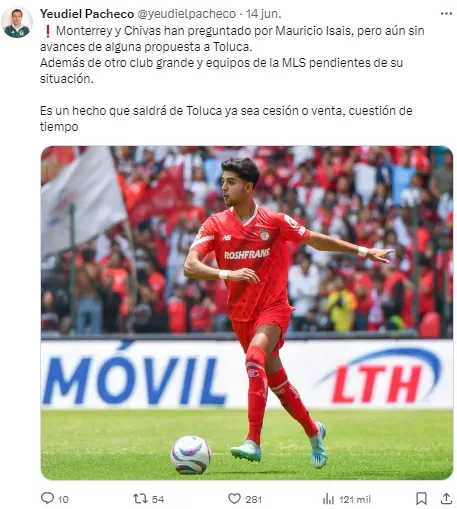
Task: Click the soccer ball in the photo
Action: 191,454
